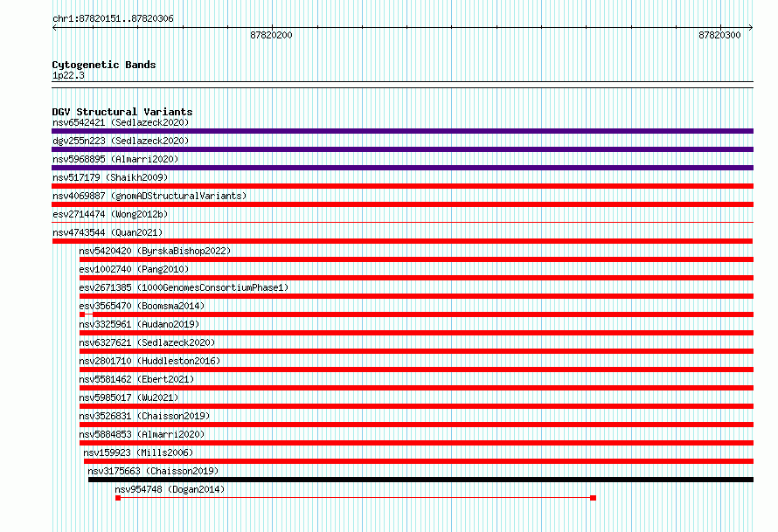Click the red bar for nsv2801710

[x=416, y=370]
